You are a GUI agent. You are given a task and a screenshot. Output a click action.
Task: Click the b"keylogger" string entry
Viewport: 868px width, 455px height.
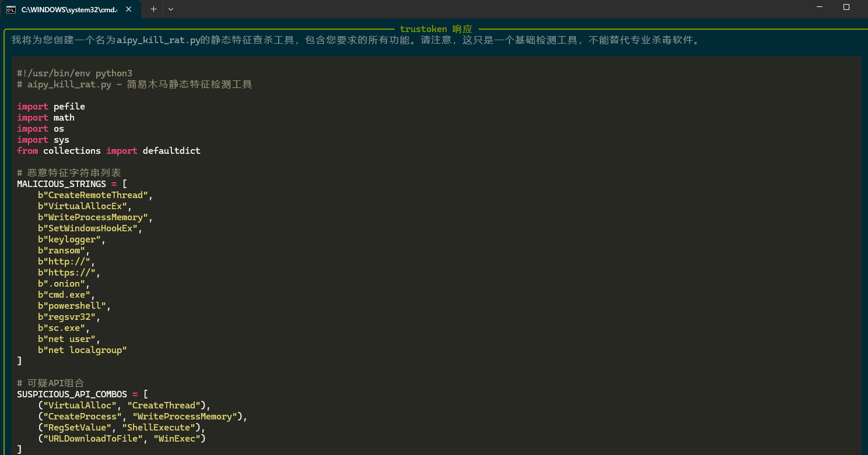pyautogui.click(x=69, y=239)
